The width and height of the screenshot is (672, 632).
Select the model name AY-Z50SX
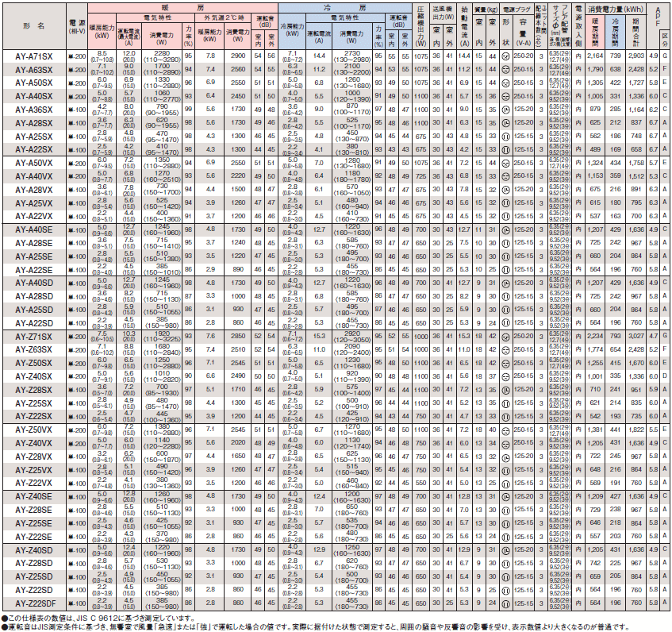click(34, 364)
